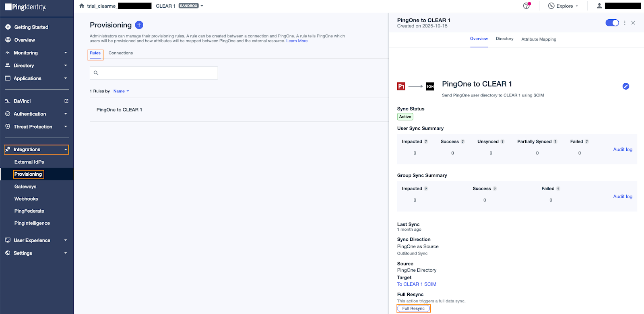This screenshot has height=314, width=644.
Task: Click the Getting Started icon in sidebar
Action: coord(8,27)
